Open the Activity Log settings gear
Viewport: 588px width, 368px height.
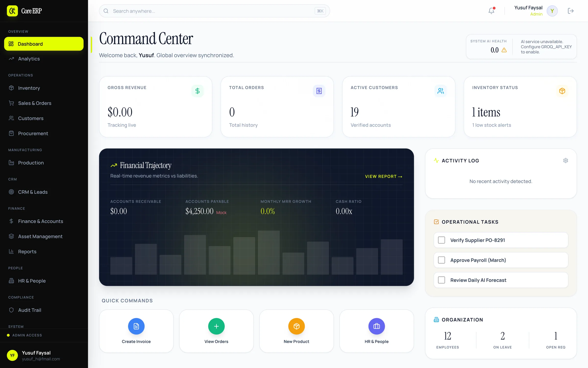(x=565, y=160)
